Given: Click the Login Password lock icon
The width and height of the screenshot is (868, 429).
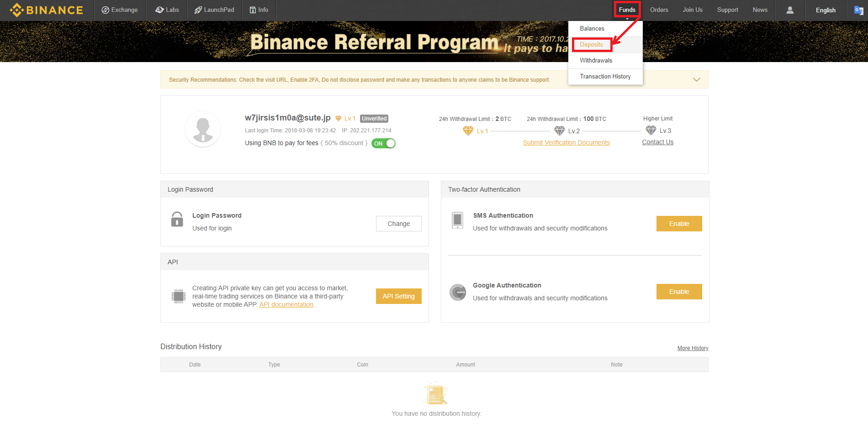Looking at the screenshot, I should (177, 219).
